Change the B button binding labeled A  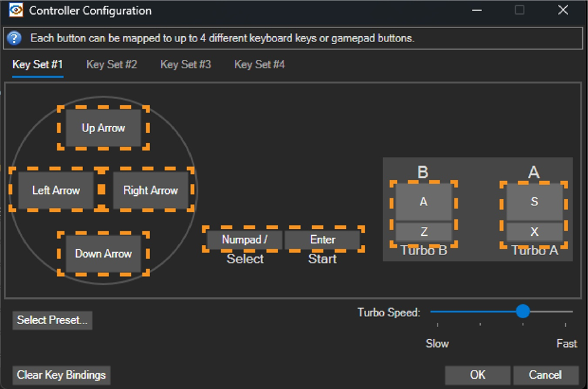point(423,202)
